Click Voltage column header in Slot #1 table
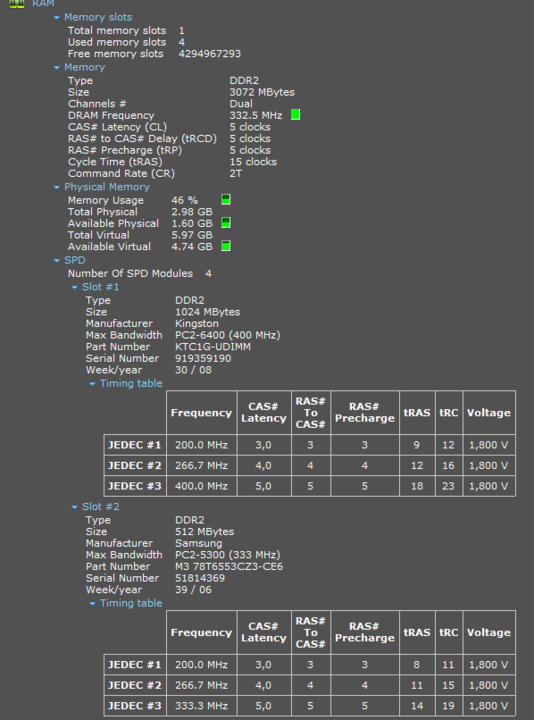 pos(489,412)
